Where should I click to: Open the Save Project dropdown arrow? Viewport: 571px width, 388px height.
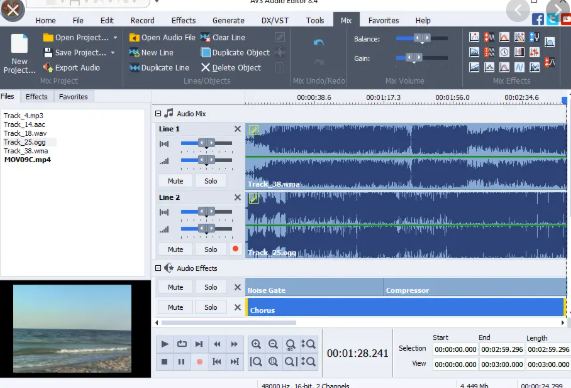coord(113,53)
